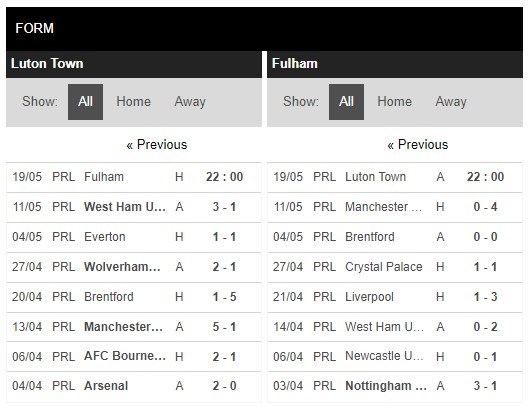
Task: Open Fulham's Crystal Palace 1 - 1 match
Action: pos(395,267)
